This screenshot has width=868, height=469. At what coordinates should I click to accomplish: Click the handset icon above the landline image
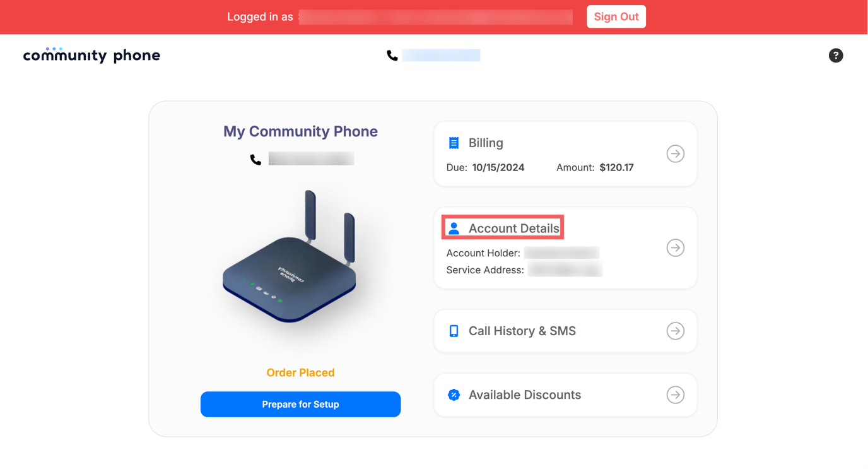click(255, 160)
